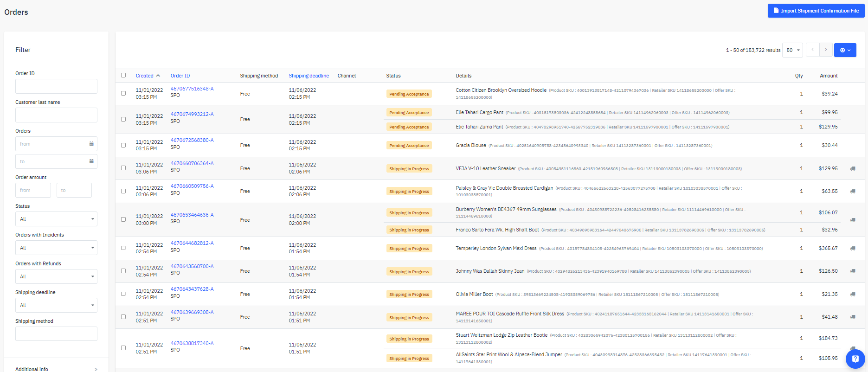Click the truck icon for order 4670653464636-A
The width and height of the screenshot is (868, 372).
pyautogui.click(x=853, y=220)
